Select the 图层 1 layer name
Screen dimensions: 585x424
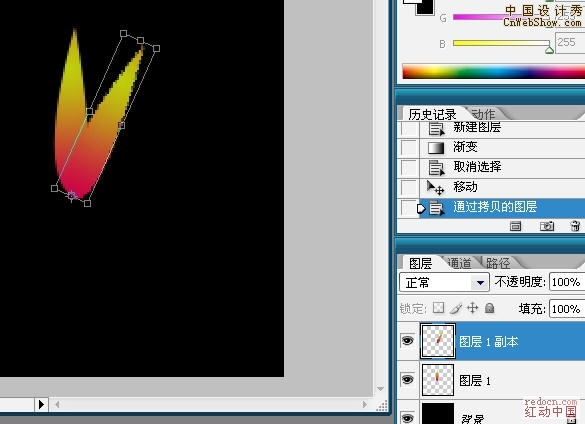(x=475, y=381)
